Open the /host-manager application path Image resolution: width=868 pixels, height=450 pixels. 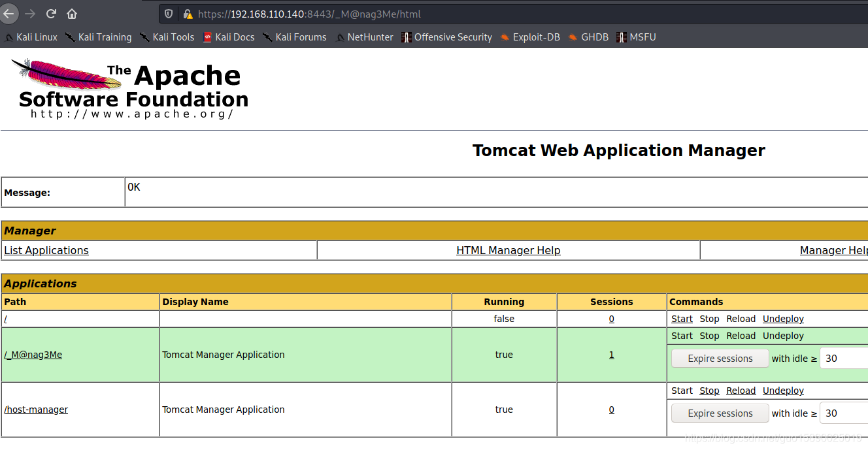pyautogui.click(x=36, y=410)
